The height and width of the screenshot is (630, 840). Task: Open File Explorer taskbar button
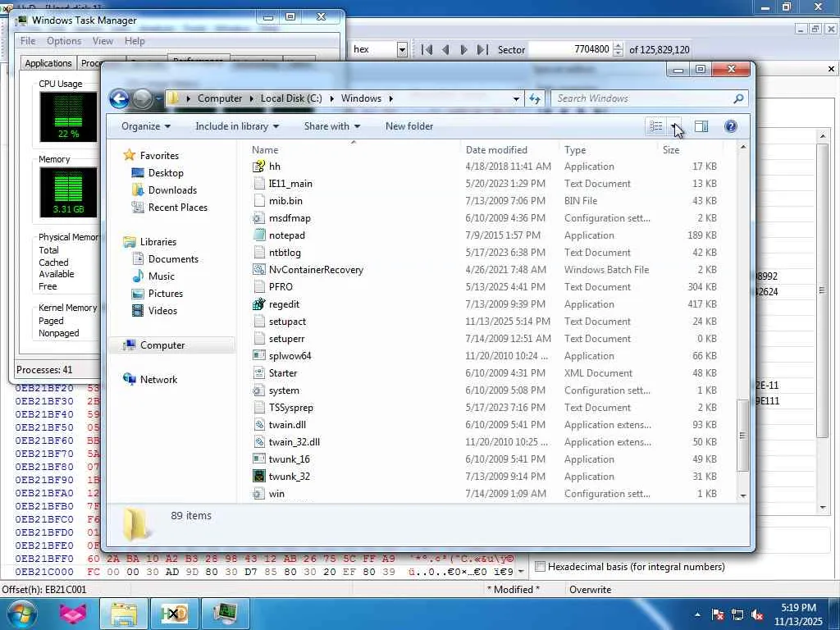point(124,614)
